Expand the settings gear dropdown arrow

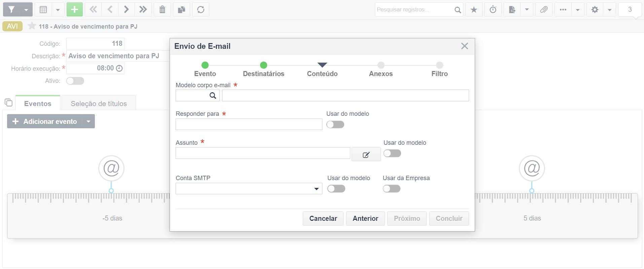(609, 9)
